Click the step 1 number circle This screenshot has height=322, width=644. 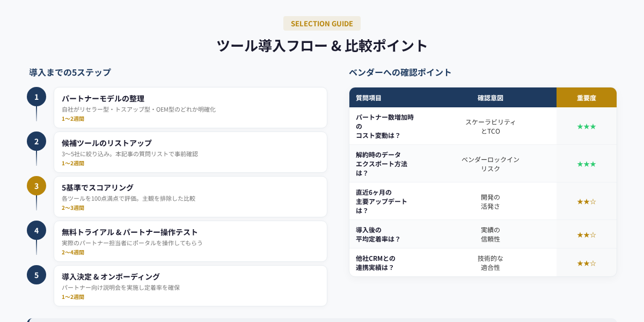36,97
